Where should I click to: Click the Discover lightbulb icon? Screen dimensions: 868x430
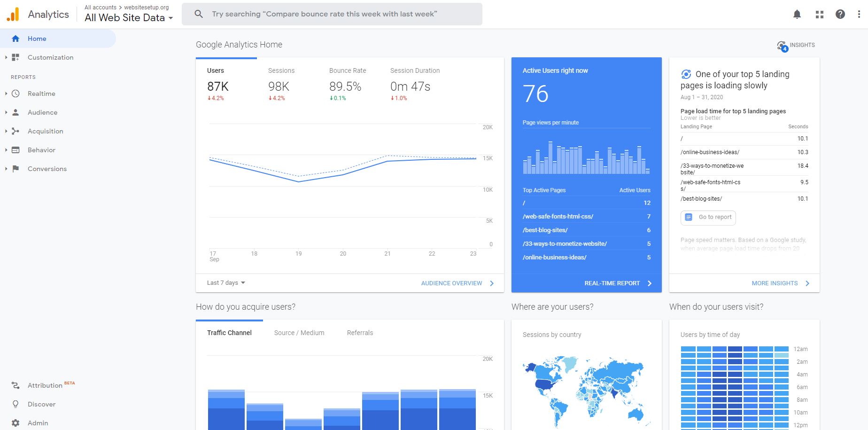15,404
